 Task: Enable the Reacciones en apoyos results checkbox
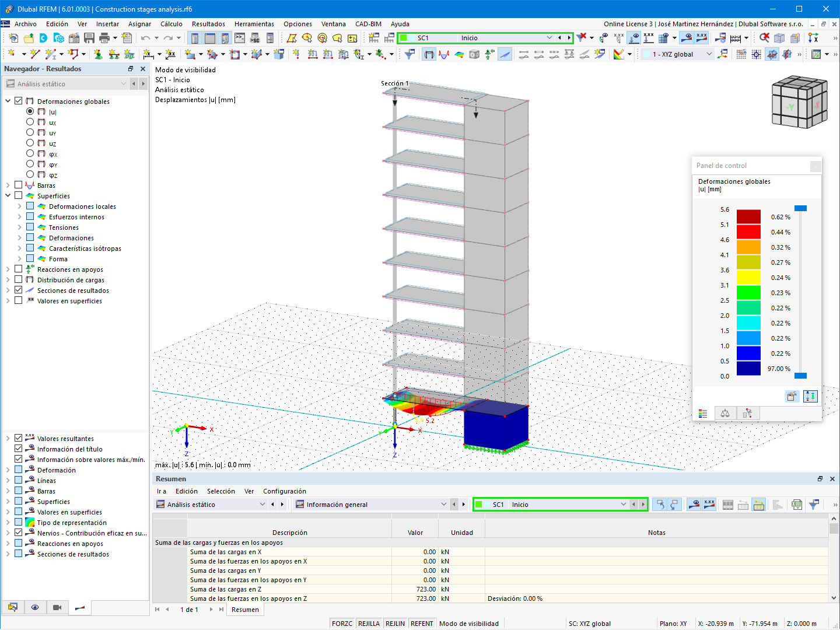coord(18,269)
